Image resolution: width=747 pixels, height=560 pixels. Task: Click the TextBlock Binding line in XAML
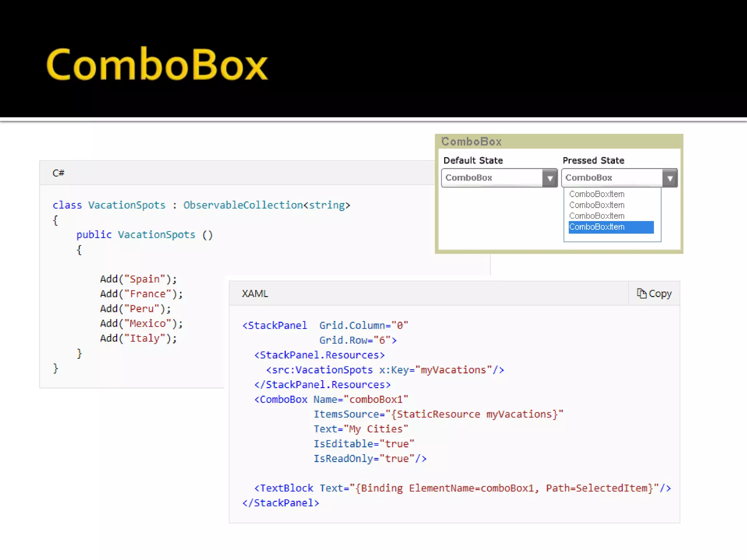tap(462, 488)
